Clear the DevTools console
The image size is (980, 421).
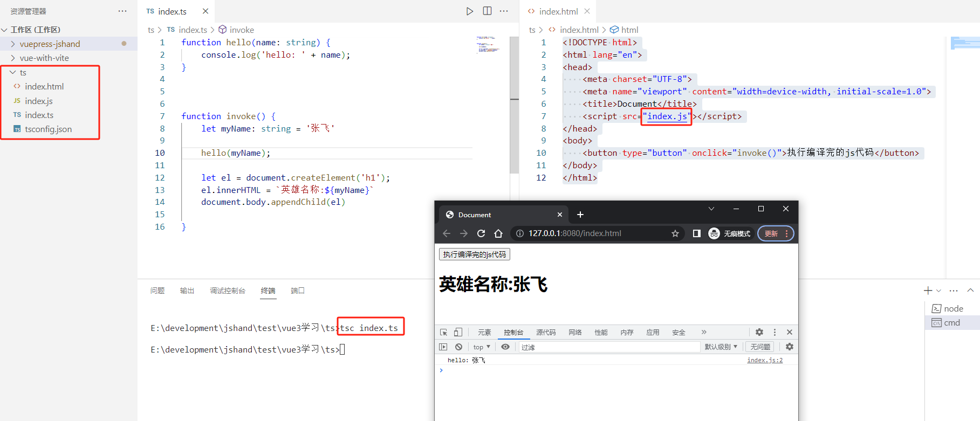pyautogui.click(x=458, y=347)
